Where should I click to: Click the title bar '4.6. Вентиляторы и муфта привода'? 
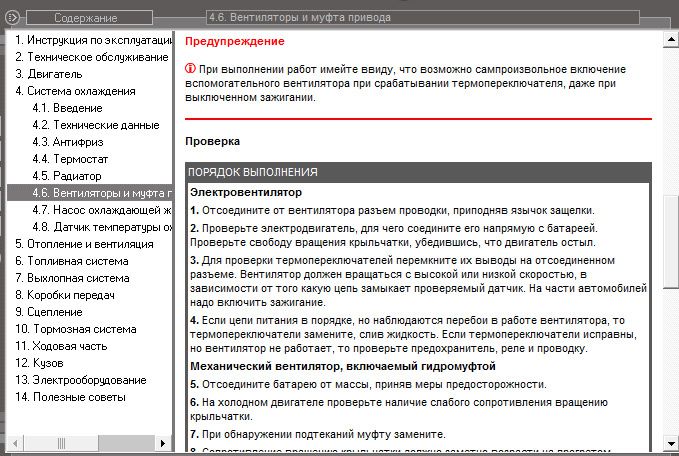423,17
